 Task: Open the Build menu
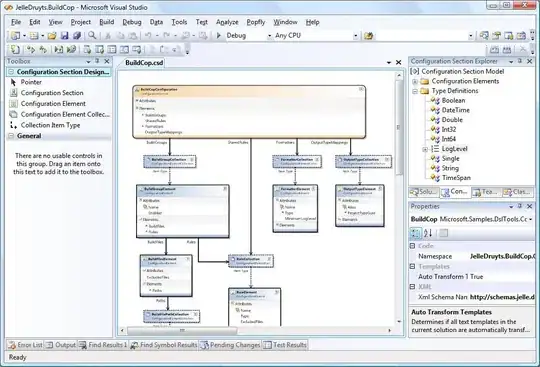click(x=106, y=22)
